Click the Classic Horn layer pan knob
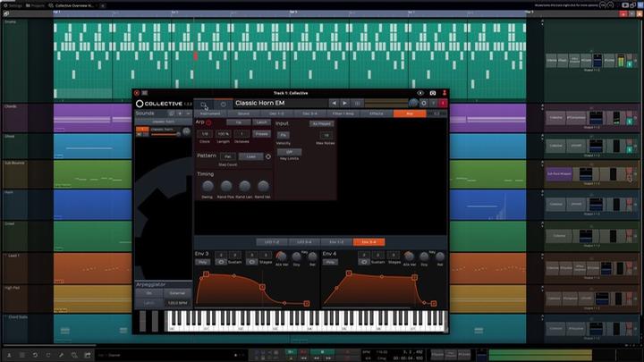644x362 pixels. click(186, 131)
